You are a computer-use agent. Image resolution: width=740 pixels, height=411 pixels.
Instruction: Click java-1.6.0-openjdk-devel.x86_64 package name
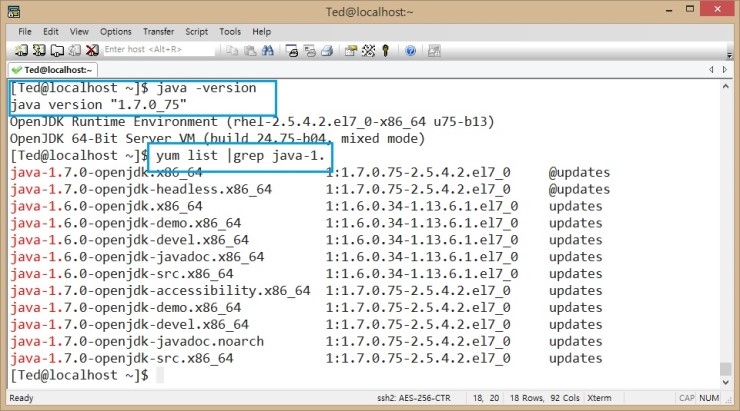(129, 240)
